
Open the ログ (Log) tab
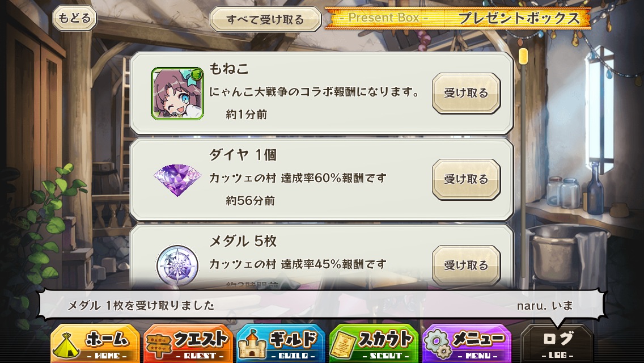[557, 344]
